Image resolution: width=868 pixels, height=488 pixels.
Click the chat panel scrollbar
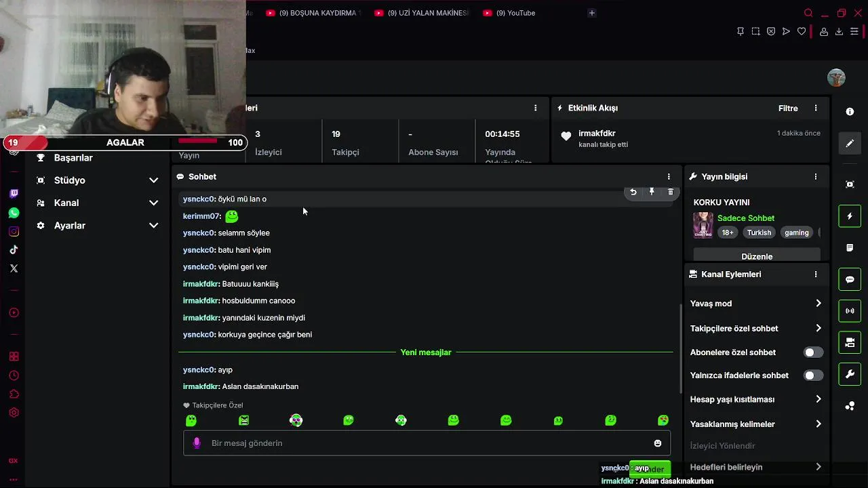point(680,348)
